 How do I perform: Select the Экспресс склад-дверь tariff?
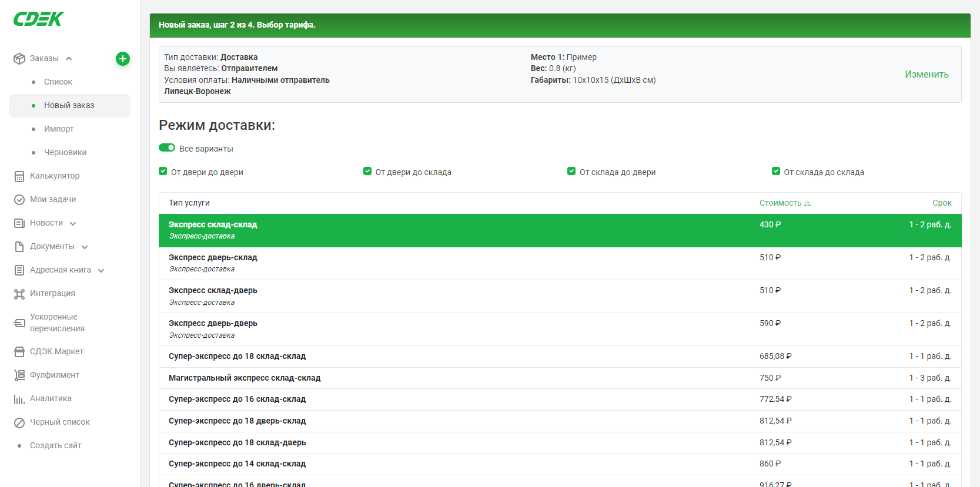560,296
